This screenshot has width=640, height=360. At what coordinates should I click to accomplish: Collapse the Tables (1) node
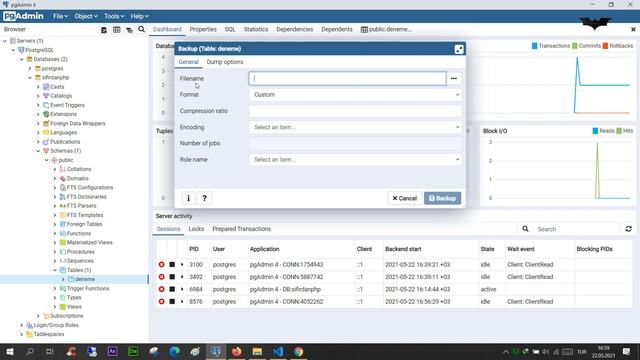click(x=55, y=270)
